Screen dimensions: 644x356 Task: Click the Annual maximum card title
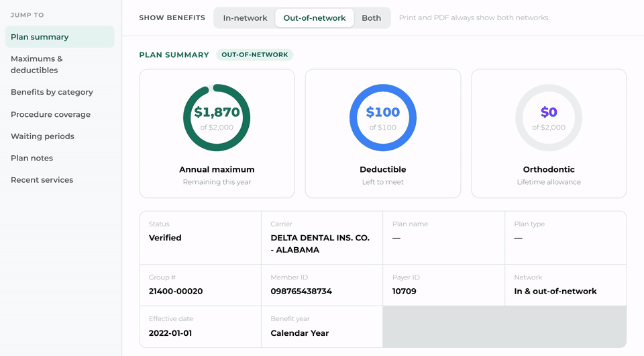coord(217,169)
